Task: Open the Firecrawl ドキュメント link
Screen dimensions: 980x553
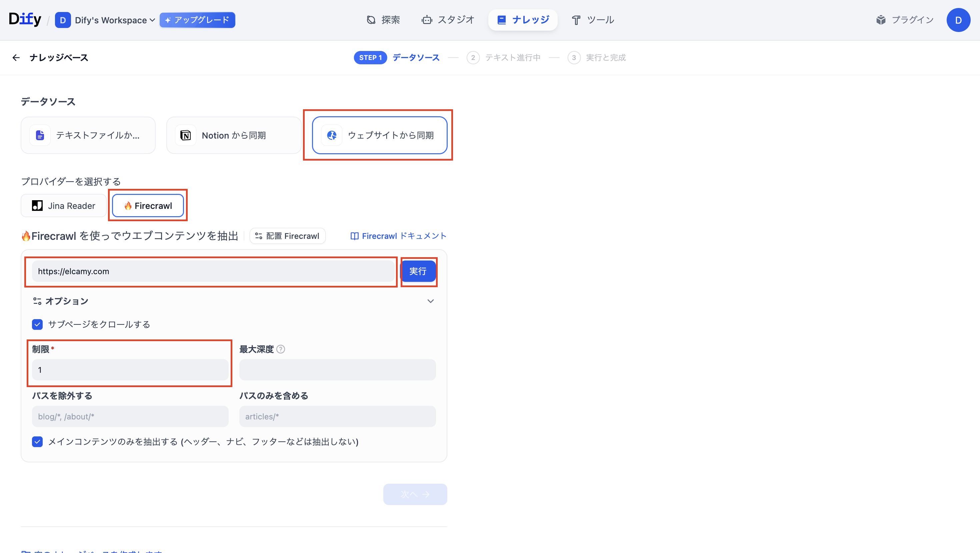Action: (x=398, y=236)
